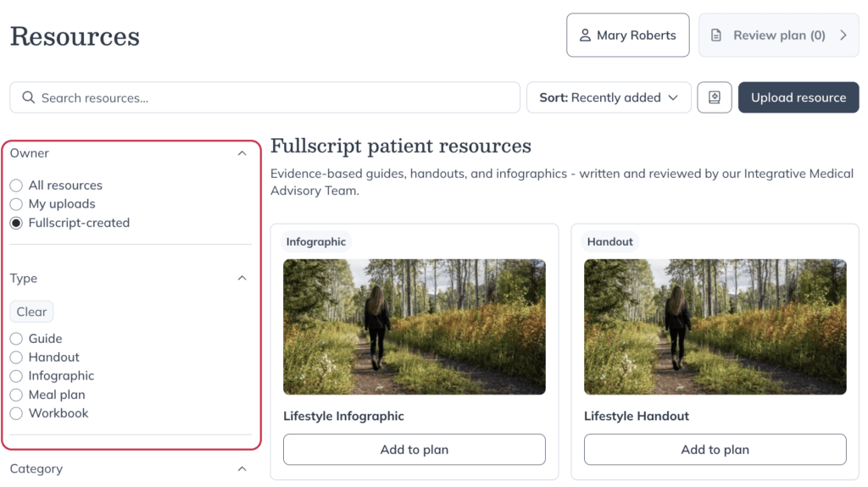
Task: Collapse the Owner filter section
Action: point(242,153)
